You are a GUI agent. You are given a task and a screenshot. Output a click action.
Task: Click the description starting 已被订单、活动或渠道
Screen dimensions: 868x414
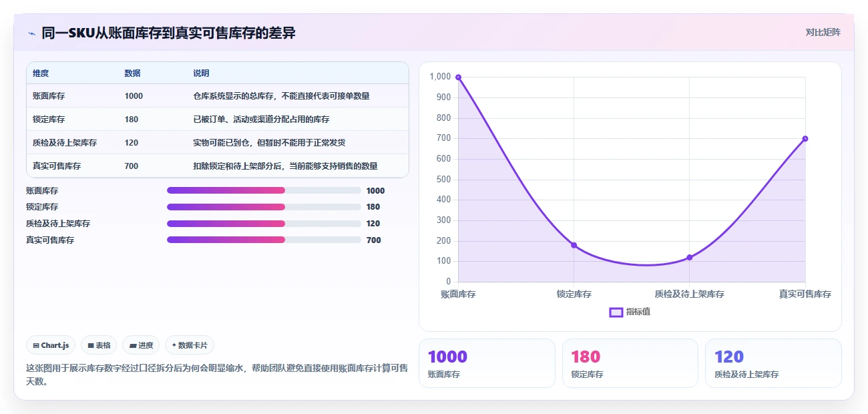pos(261,120)
